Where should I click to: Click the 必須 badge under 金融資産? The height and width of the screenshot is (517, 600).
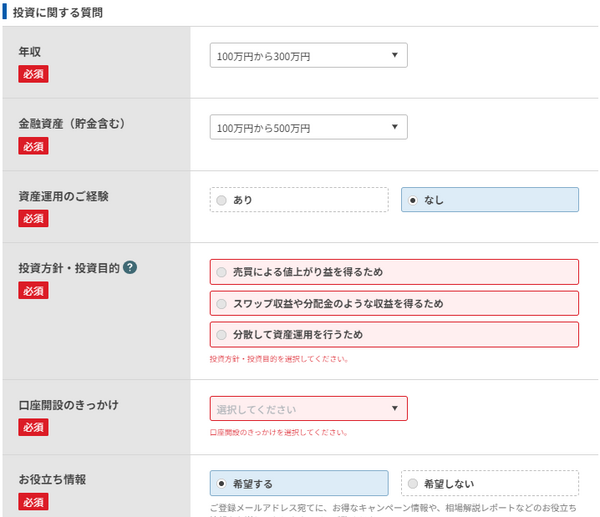tap(33, 146)
